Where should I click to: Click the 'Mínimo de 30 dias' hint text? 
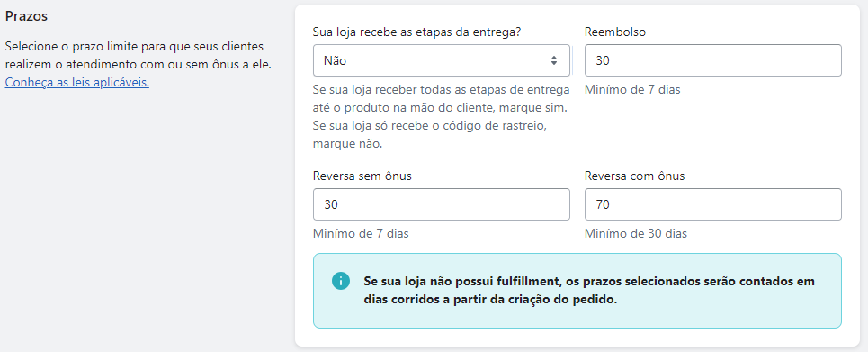(636, 234)
